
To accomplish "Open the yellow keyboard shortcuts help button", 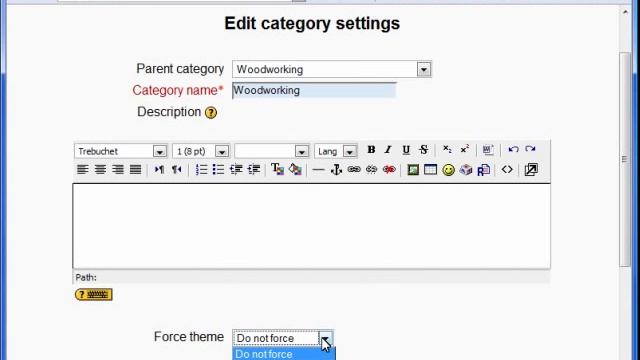I will [x=94, y=294].
